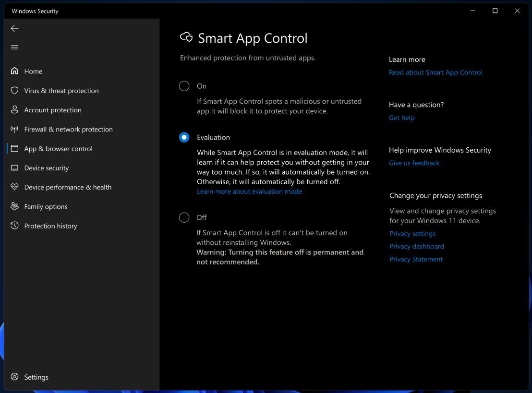Screen dimensions: 532x393
Task: Open the hamburger navigation menu
Action: (14, 47)
